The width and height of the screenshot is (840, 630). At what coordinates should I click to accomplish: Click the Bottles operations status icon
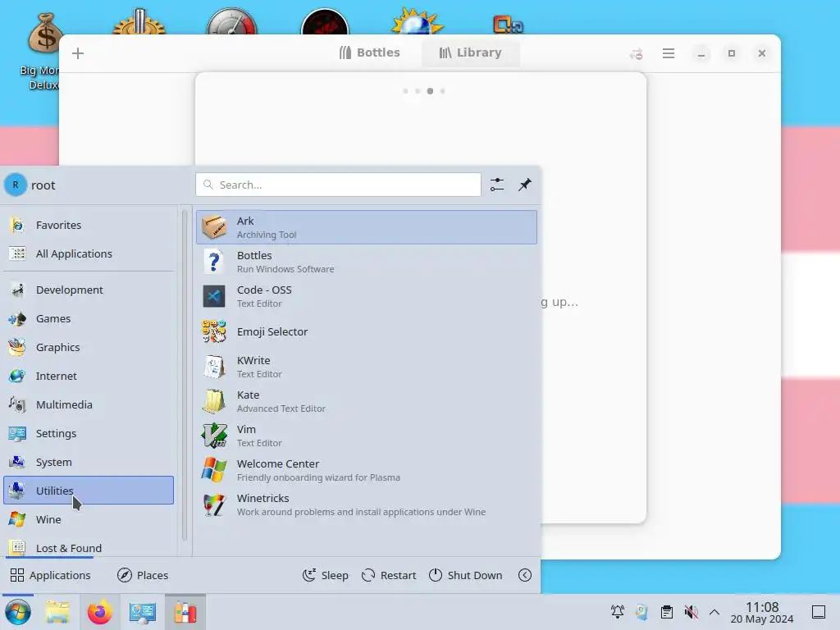(x=636, y=53)
